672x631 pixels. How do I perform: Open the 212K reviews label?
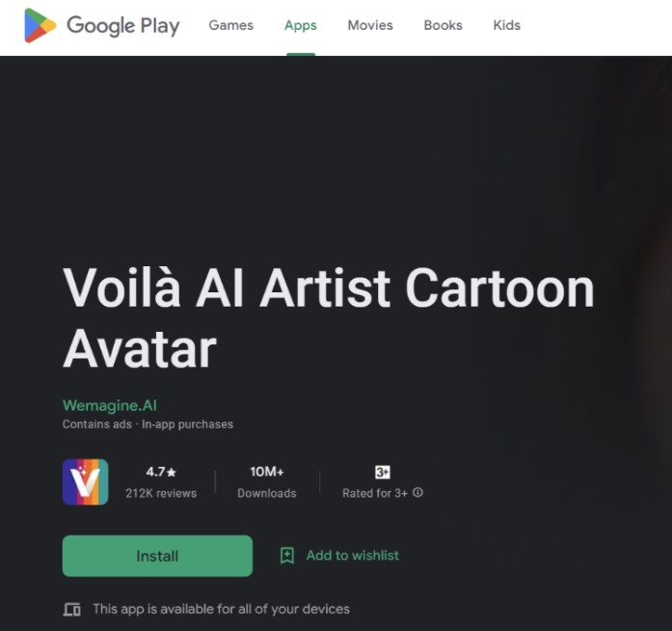click(161, 493)
